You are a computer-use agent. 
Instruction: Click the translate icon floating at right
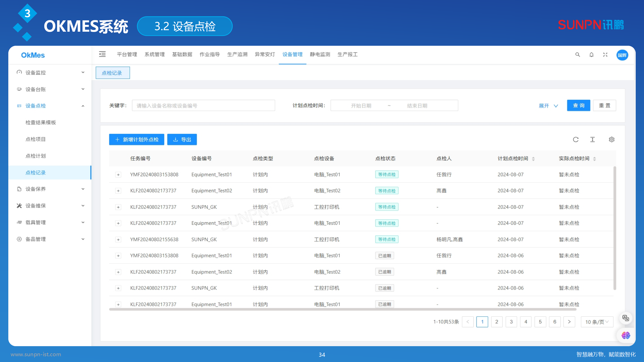tap(625, 318)
